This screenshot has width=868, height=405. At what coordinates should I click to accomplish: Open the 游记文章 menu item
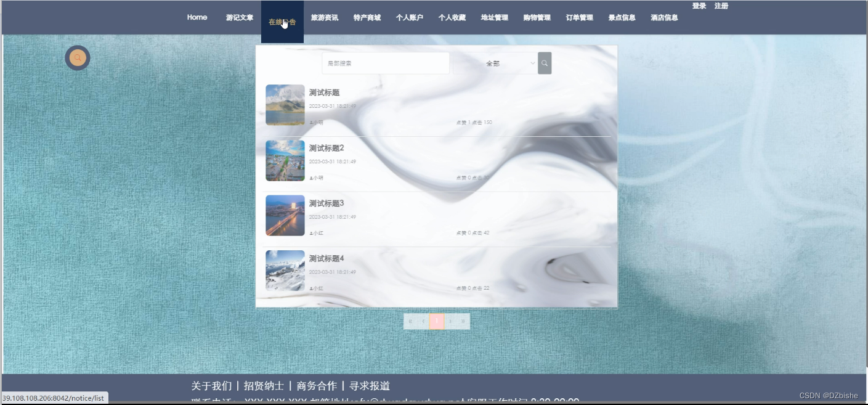[x=240, y=18]
